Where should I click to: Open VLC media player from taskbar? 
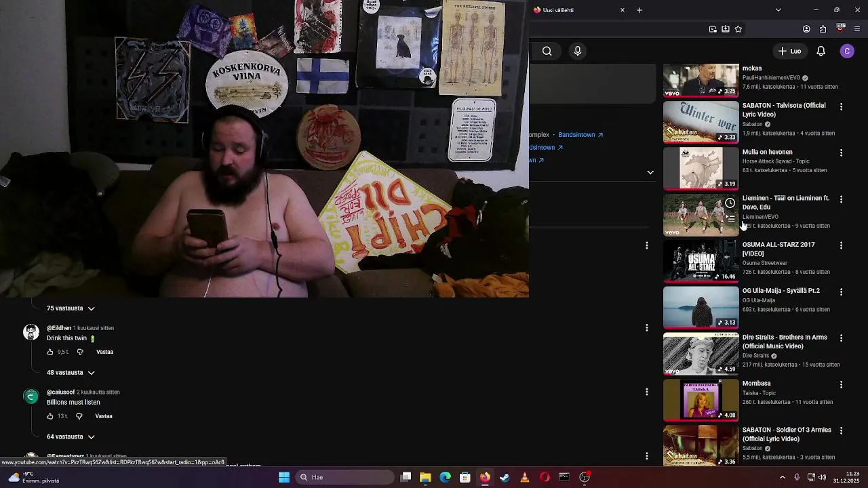(524, 477)
